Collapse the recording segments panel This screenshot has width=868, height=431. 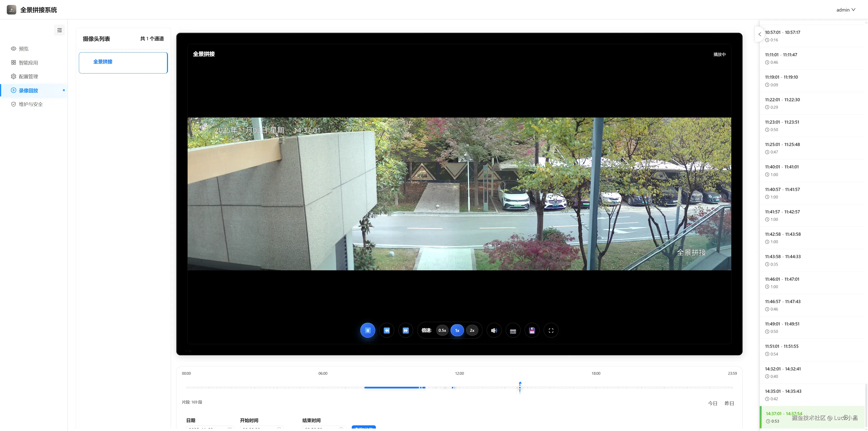[x=759, y=34]
